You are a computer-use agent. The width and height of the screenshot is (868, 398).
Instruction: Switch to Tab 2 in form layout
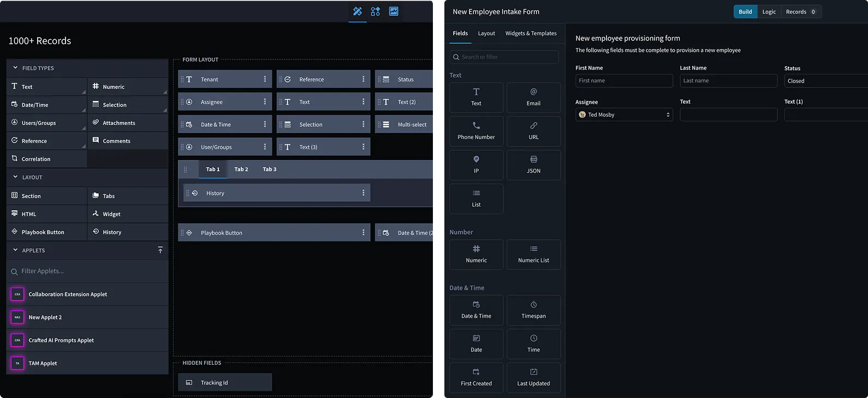pyautogui.click(x=241, y=169)
